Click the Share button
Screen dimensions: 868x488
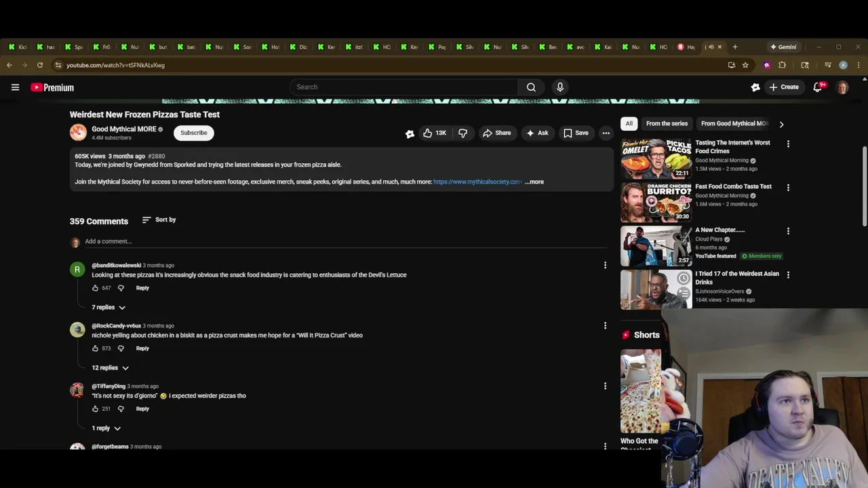(x=496, y=133)
